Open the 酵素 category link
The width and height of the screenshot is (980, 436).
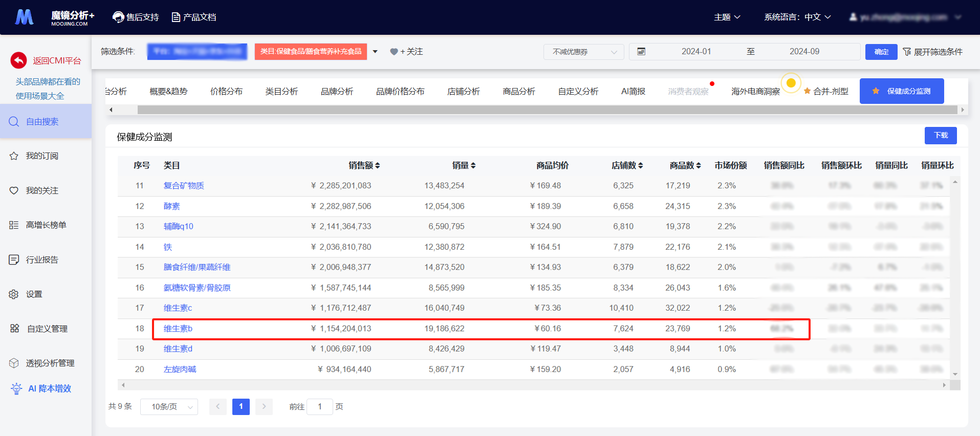171,206
